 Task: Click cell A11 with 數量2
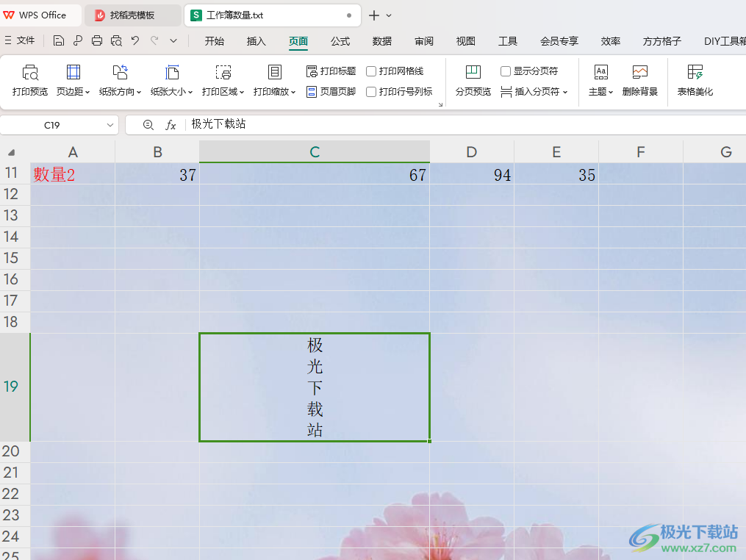click(x=73, y=174)
